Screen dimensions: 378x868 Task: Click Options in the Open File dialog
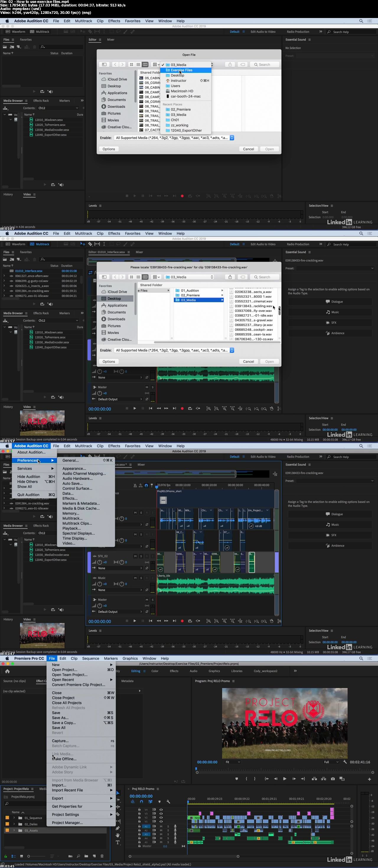109,149
